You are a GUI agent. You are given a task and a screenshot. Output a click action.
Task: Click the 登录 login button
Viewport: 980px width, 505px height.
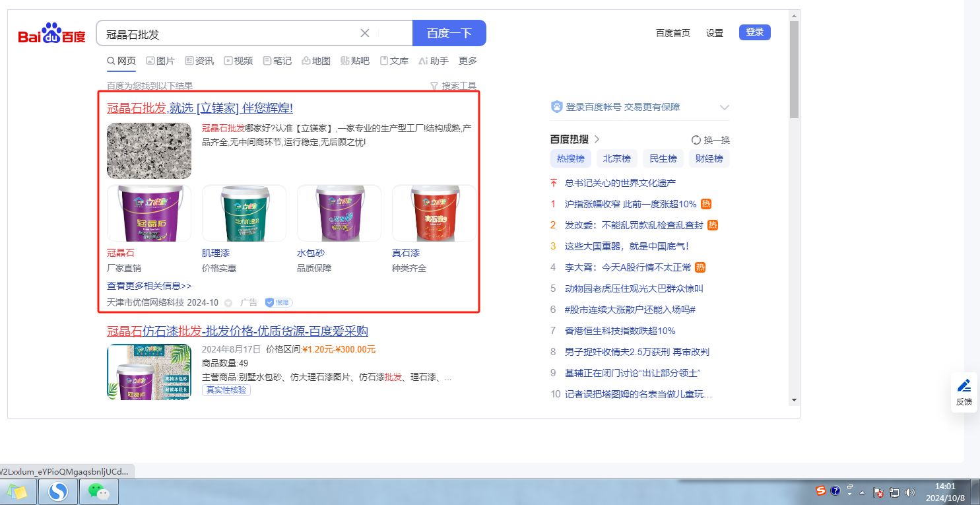754,32
